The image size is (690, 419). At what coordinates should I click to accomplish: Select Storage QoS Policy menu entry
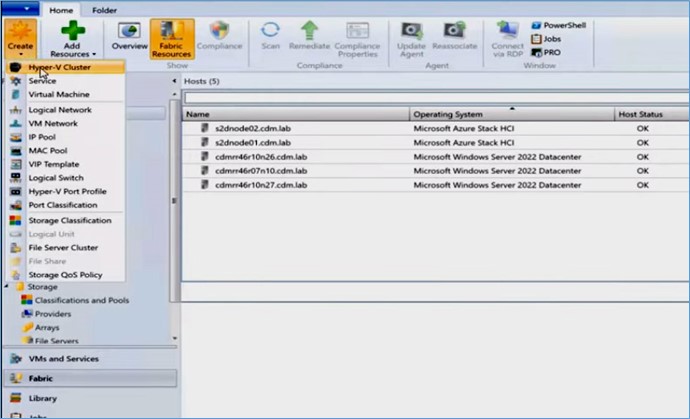[65, 275]
